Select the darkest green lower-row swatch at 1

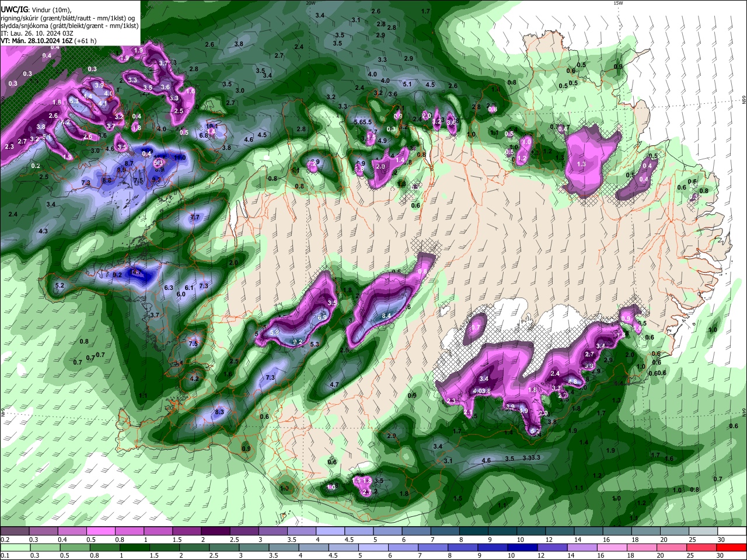click(134, 548)
